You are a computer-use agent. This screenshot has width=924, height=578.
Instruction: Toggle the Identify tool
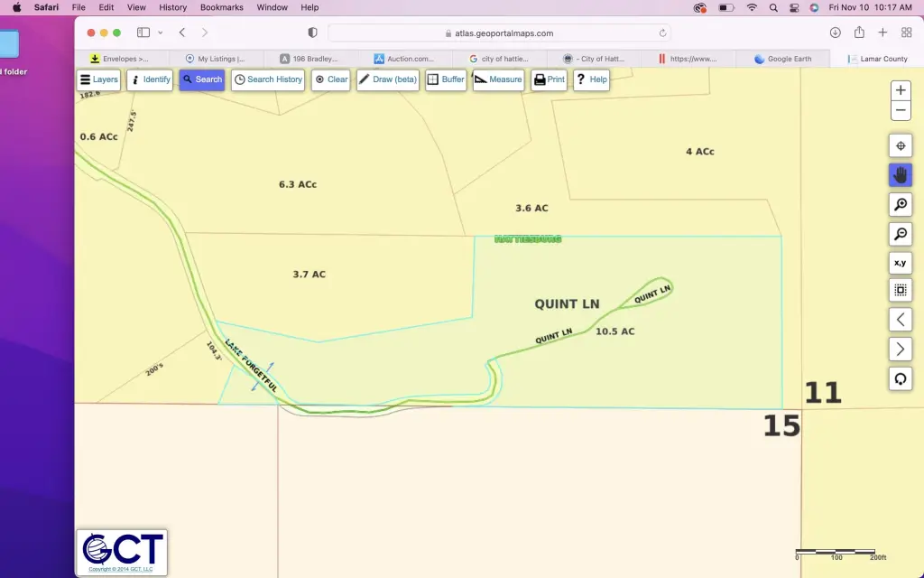coord(150,79)
